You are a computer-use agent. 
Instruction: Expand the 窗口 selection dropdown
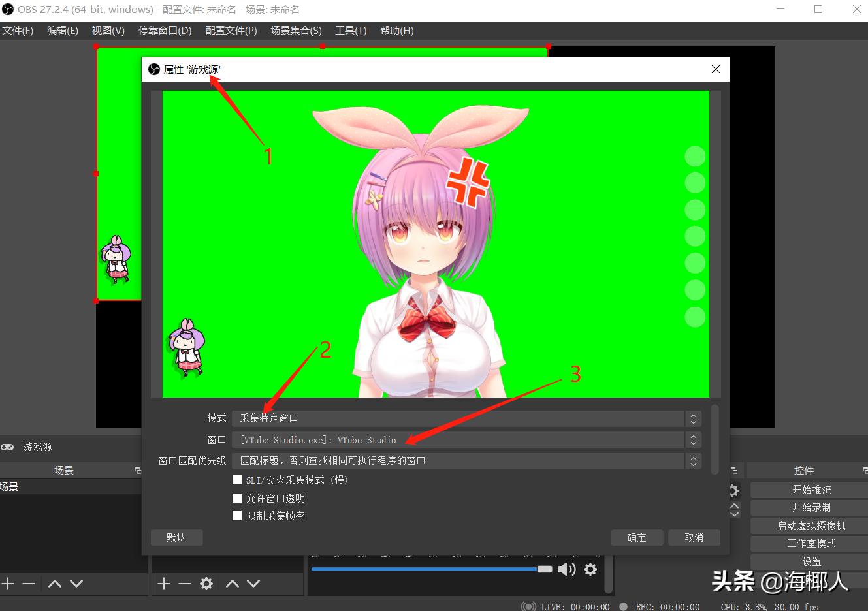[466, 440]
